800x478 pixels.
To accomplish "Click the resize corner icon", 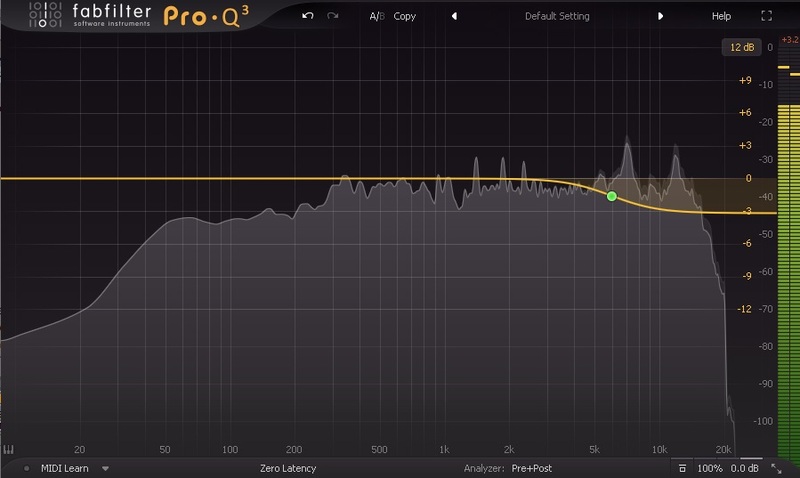I will pyautogui.click(x=777, y=468).
